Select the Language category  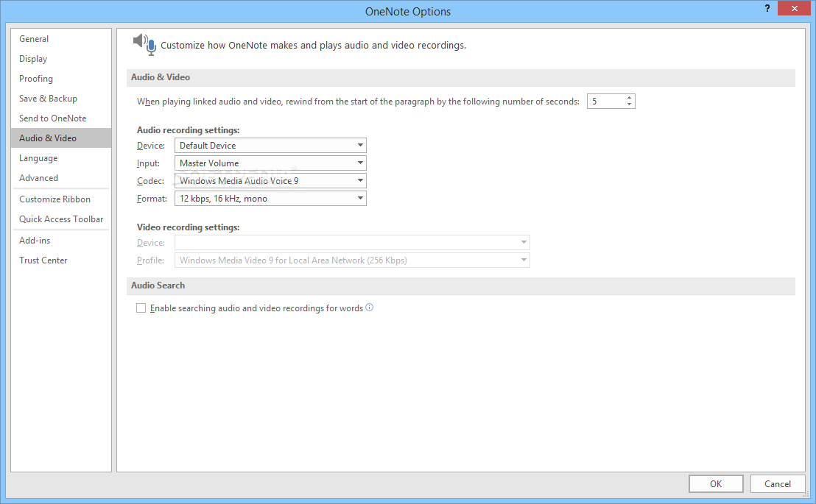coord(61,158)
